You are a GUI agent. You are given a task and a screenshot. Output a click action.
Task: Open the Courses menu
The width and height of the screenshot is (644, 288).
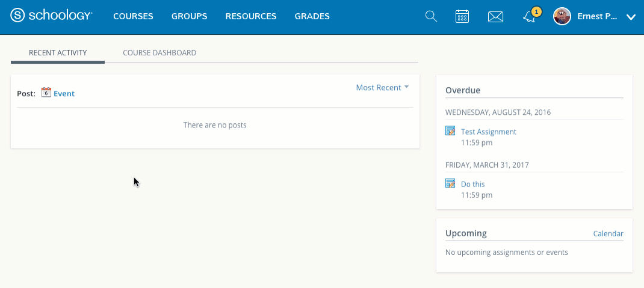click(x=133, y=16)
